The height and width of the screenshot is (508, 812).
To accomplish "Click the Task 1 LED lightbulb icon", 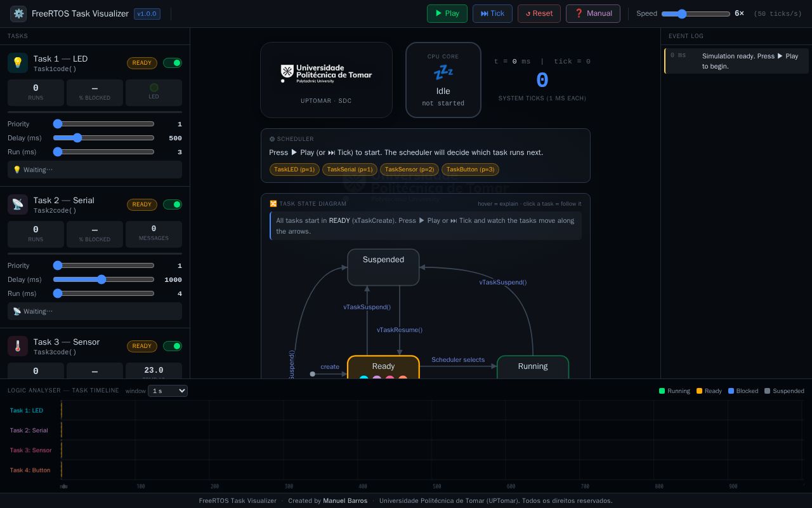I will [x=18, y=63].
